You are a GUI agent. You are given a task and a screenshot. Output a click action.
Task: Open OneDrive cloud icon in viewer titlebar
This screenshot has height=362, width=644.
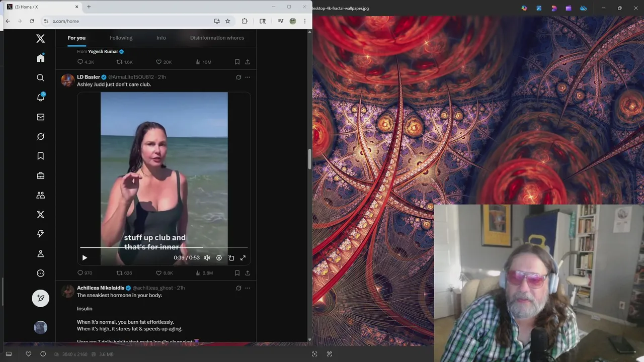(x=584, y=8)
